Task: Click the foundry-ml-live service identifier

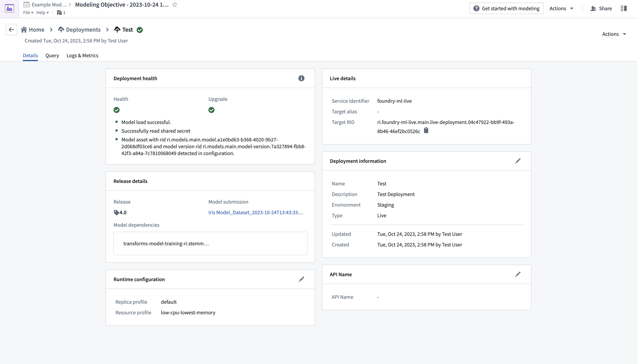Action: pos(394,101)
